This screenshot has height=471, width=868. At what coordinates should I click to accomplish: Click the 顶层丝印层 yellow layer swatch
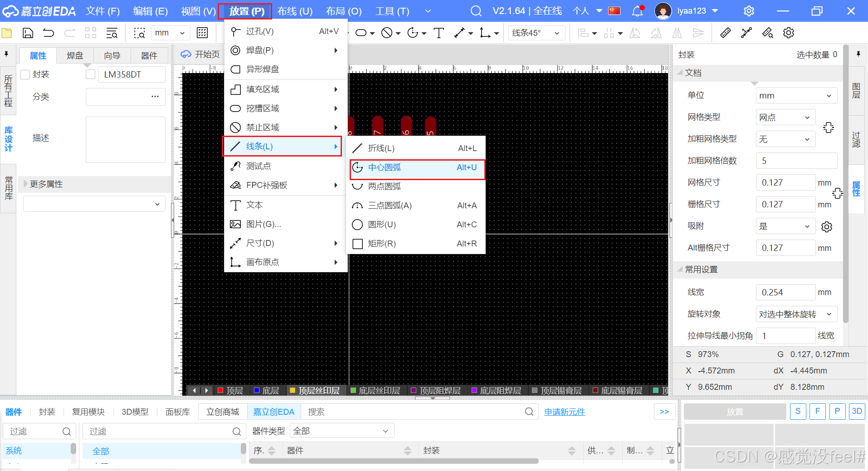point(293,391)
